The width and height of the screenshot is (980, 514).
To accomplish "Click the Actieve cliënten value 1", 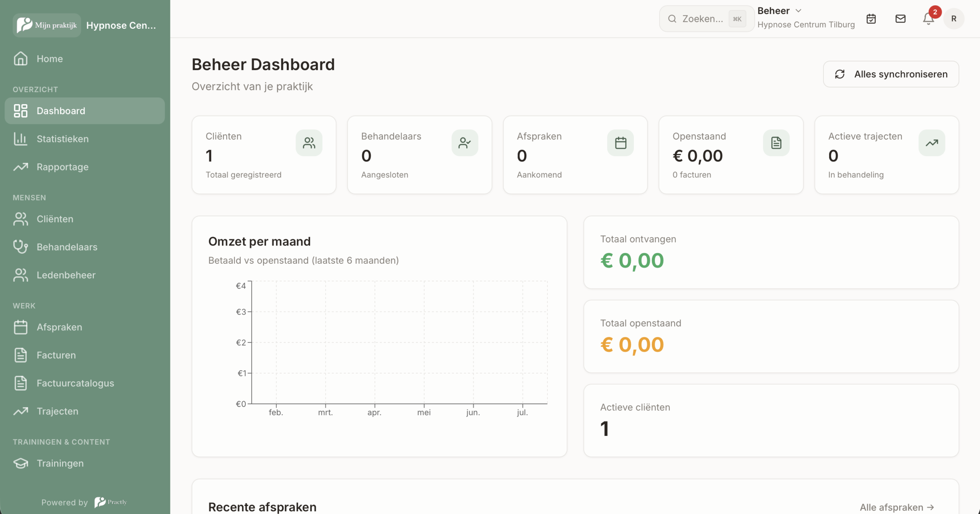I will click(604, 429).
